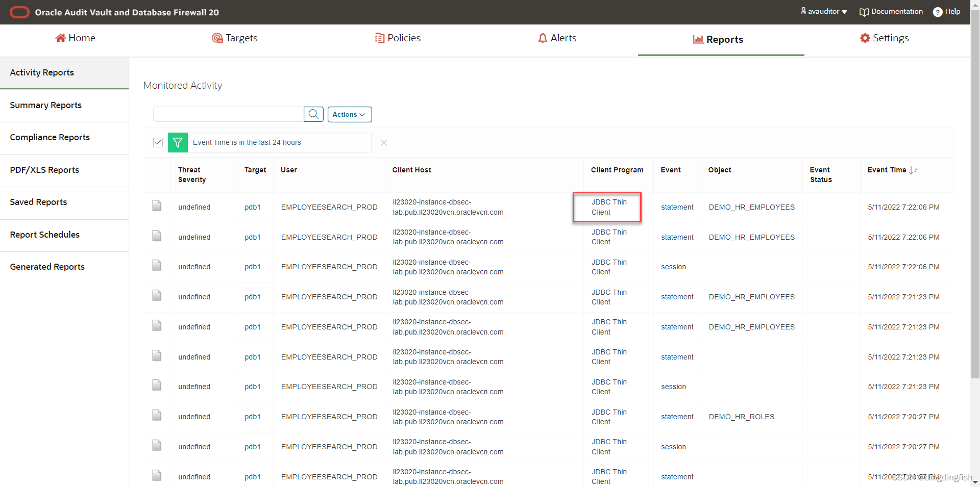This screenshot has width=980, height=487.
Task: Open the Targets tab
Action: [235, 38]
